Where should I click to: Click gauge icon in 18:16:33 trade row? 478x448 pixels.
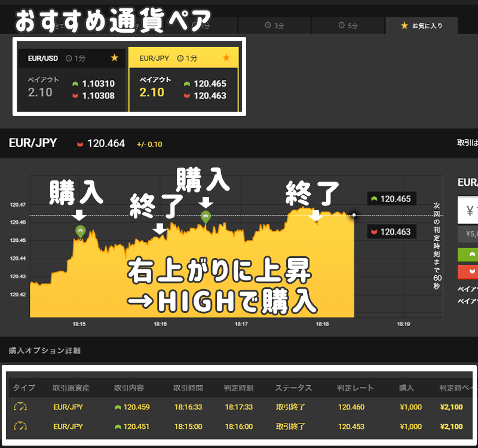click(x=20, y=407)
